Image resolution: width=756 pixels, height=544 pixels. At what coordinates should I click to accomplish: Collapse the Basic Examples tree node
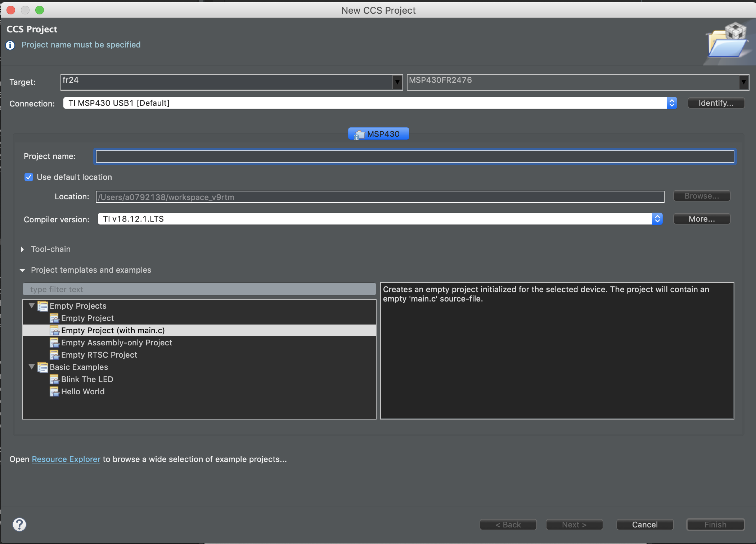32,367
